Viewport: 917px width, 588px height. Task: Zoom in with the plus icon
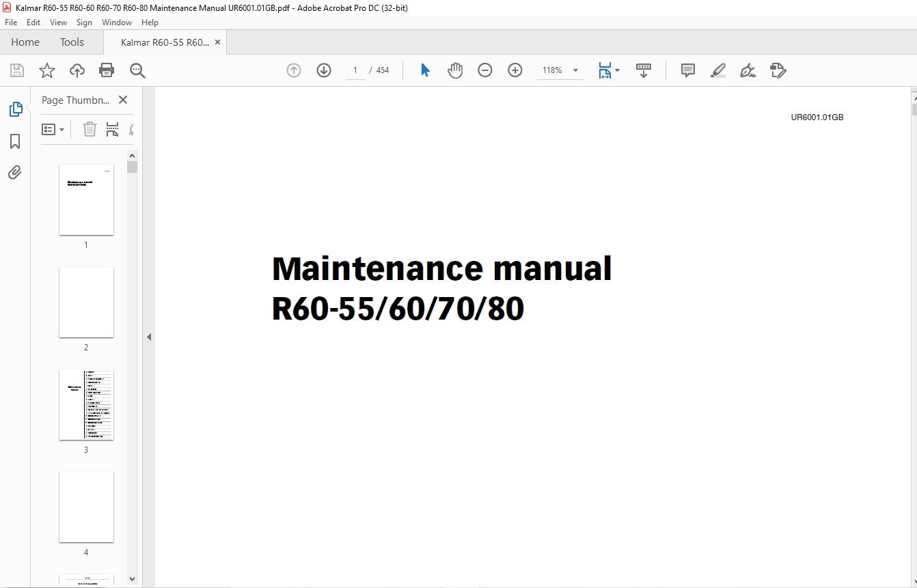click(515, 70)
